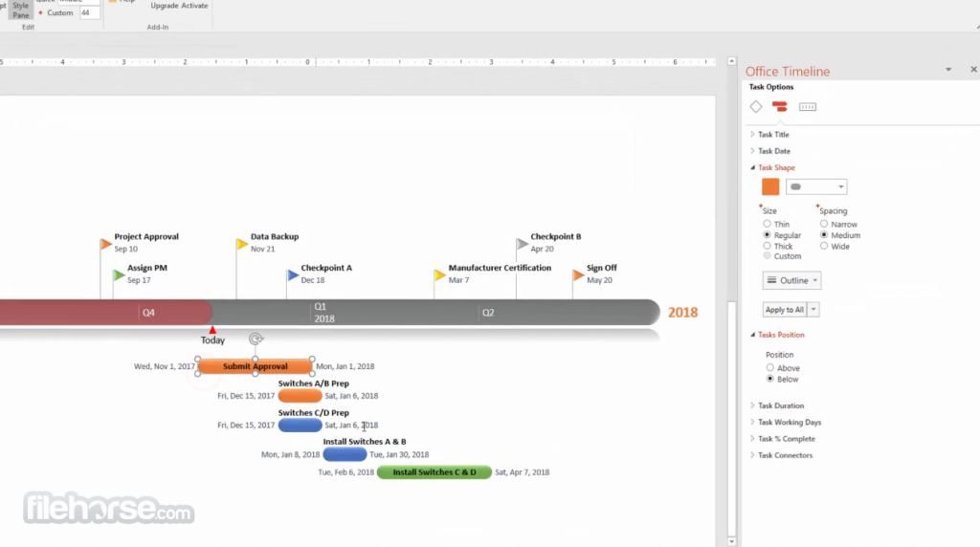Open the task shape style dropdown
The height and width of the screenshot is (547, 980).
(x=816, y=186)
